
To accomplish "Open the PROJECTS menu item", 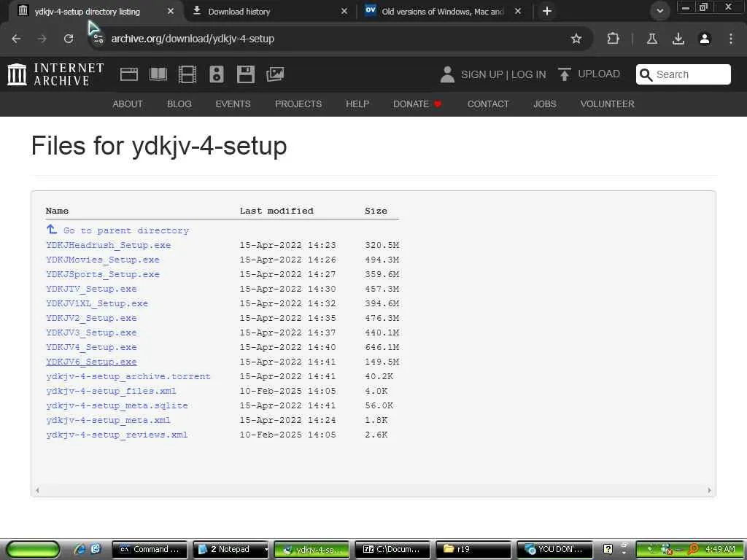I will 298,104.
